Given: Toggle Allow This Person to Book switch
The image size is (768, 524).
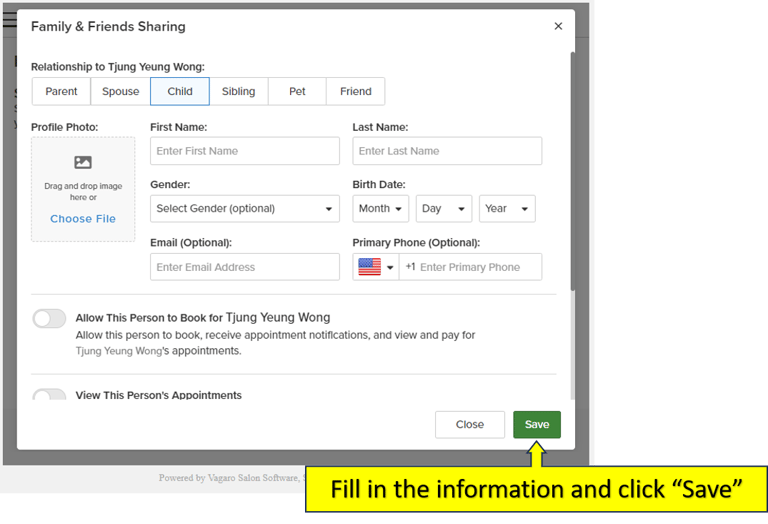Looking at the screenshot, I should click(49, 319).
